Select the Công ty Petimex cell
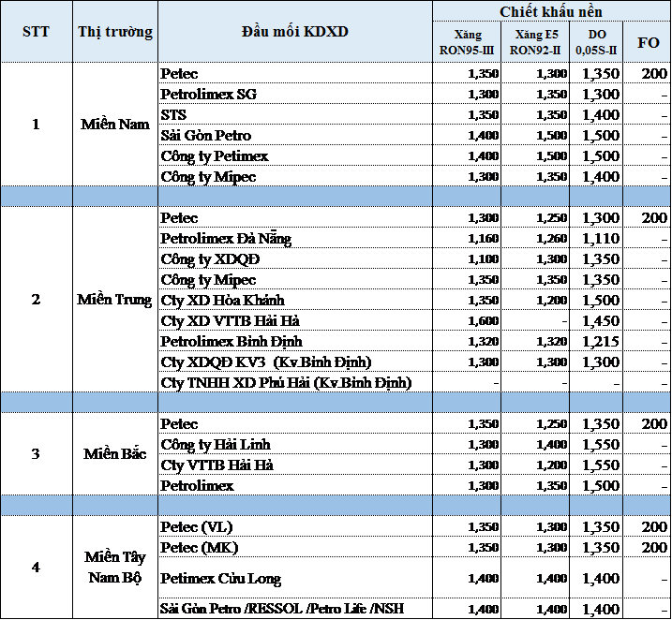Image resolution: width=672 pixels, height=620 pixels. (x=295, y=155)
